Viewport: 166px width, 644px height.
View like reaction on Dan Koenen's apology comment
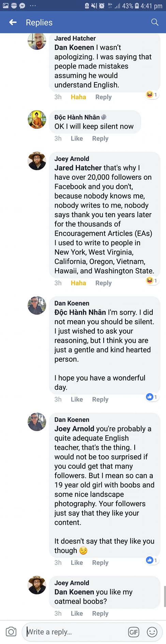click(152, 397)
